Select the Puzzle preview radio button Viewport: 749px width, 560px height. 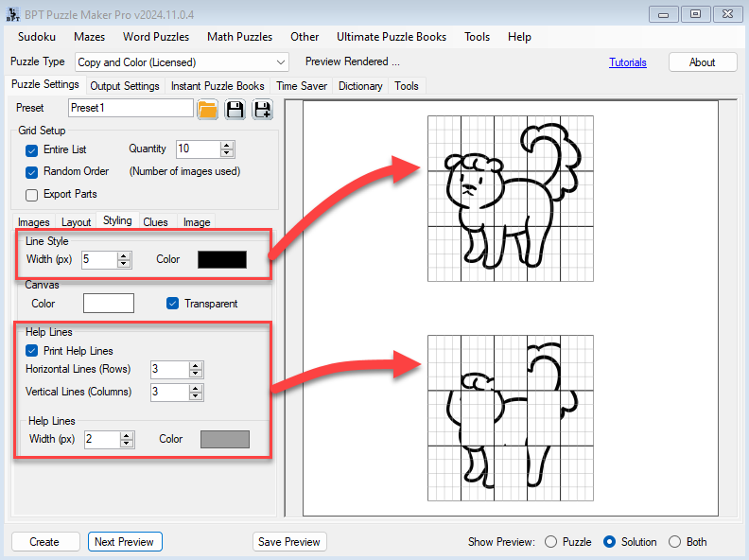(551, 542)
